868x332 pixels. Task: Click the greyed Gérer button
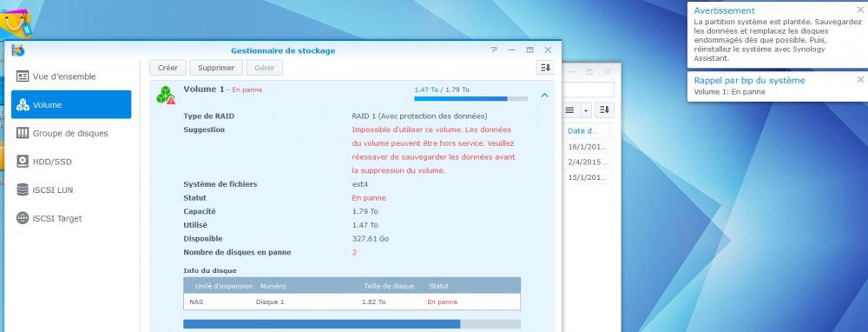point(265,68)
